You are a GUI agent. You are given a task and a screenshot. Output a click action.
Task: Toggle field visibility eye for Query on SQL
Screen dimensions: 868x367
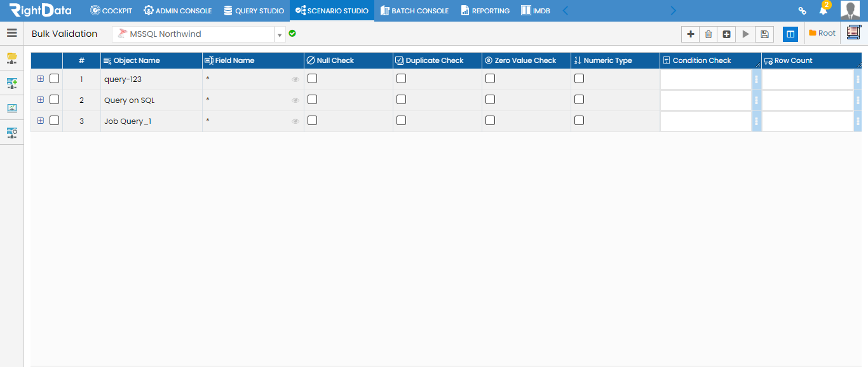pos(295,100)
